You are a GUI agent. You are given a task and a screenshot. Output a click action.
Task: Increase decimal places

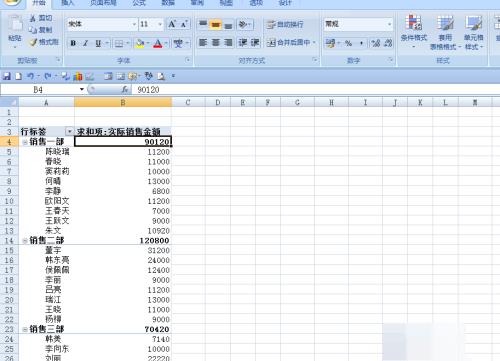(376, 43)
